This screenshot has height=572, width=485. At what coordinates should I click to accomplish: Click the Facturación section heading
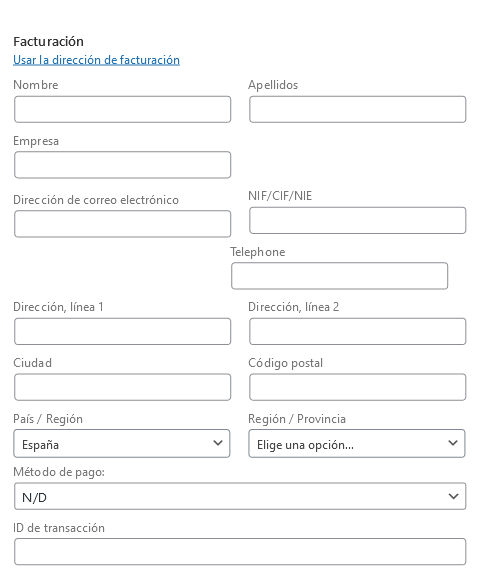(48, 42)
